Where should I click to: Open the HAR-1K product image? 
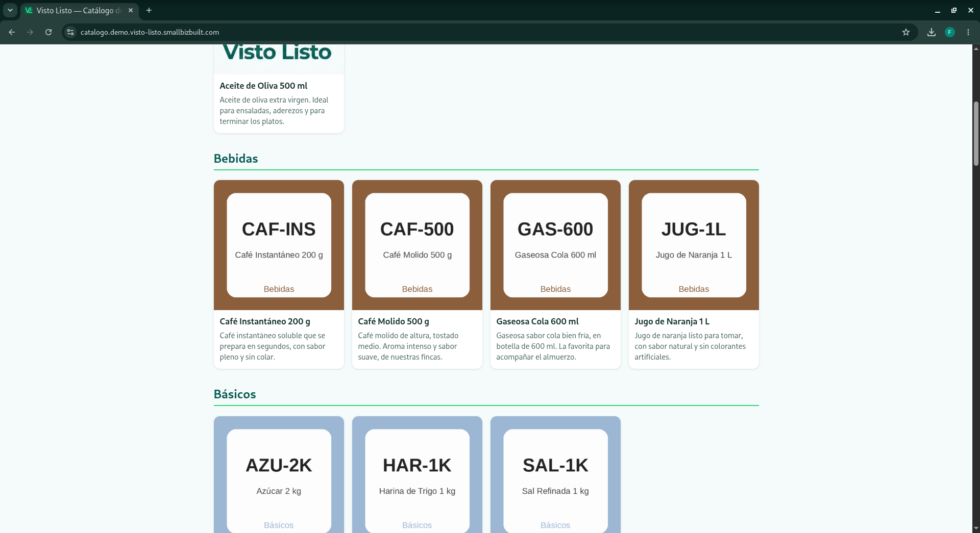417,475
